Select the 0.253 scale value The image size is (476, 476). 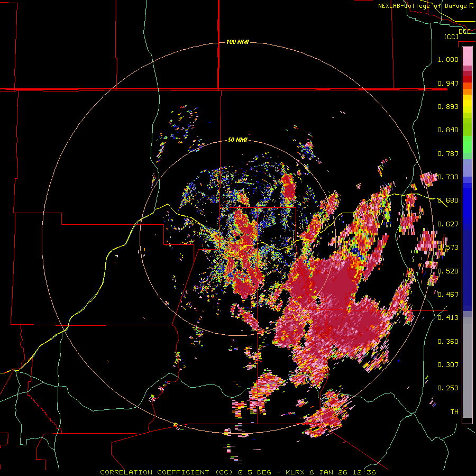[448, 388]
